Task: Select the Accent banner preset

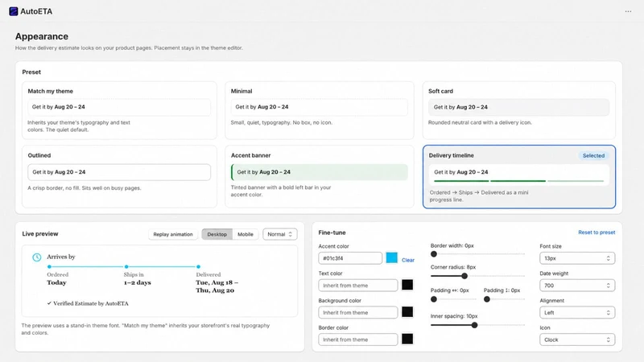Action: (x=319, y=176)
